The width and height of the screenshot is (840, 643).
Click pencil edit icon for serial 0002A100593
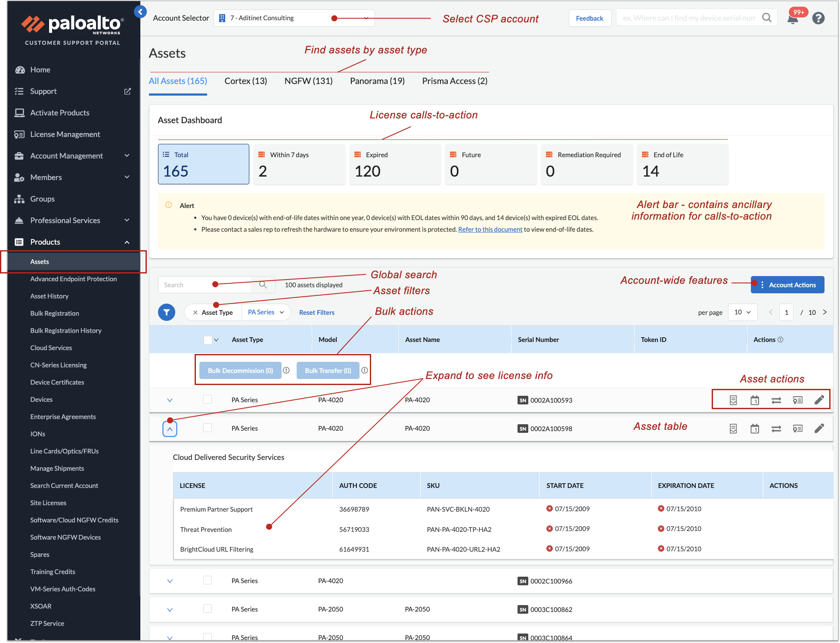point(819,400)
